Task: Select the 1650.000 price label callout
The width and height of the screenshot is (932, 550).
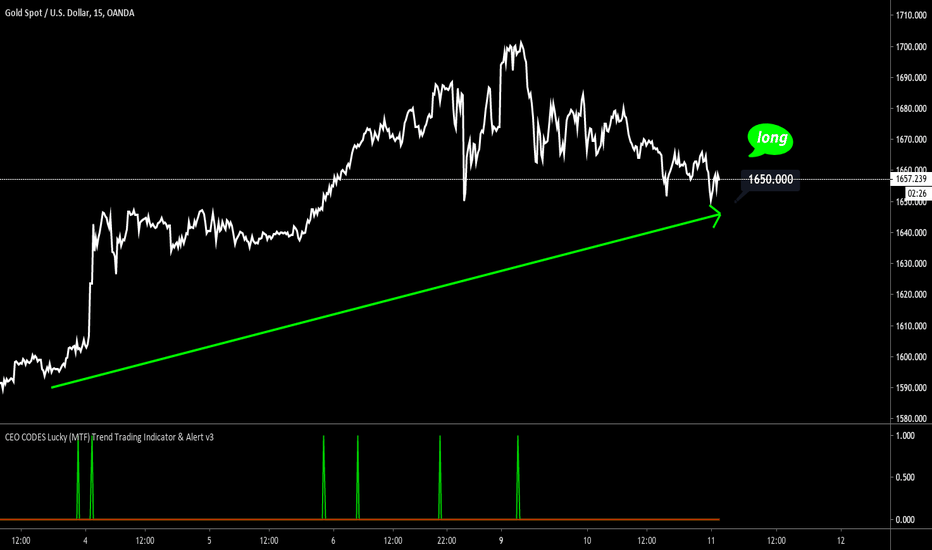Action: click(x=770, y=180)
